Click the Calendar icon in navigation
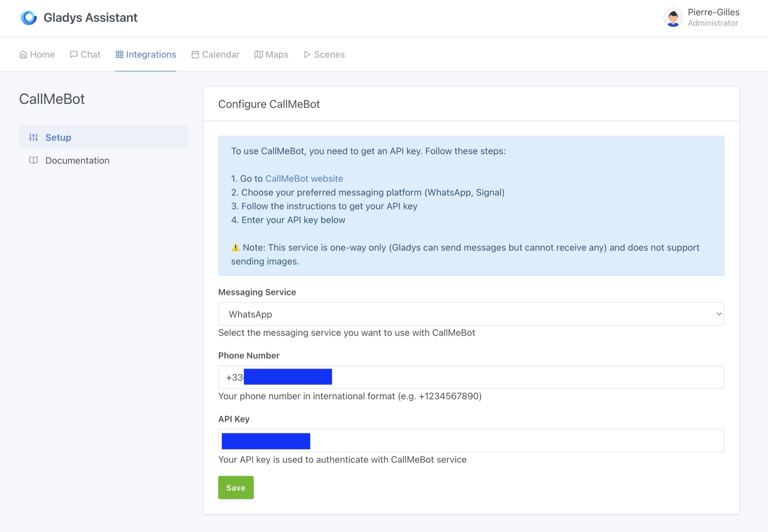 tap(195, 55)
